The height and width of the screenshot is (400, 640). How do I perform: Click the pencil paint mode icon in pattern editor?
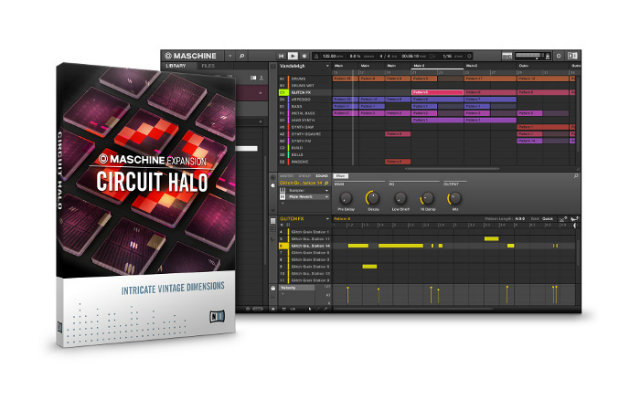point(563,219)
